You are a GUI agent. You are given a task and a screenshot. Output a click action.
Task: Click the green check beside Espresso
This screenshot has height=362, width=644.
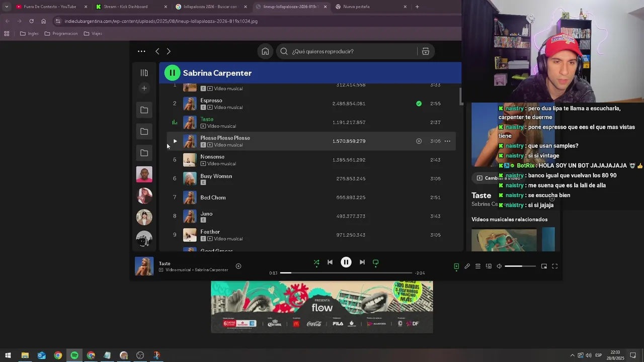point(419,104)
